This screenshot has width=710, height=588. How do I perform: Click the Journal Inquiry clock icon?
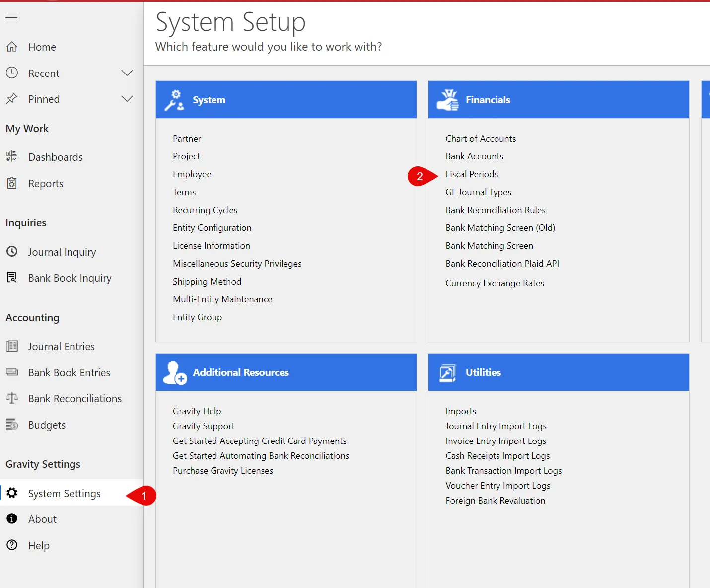coord(12,252)
